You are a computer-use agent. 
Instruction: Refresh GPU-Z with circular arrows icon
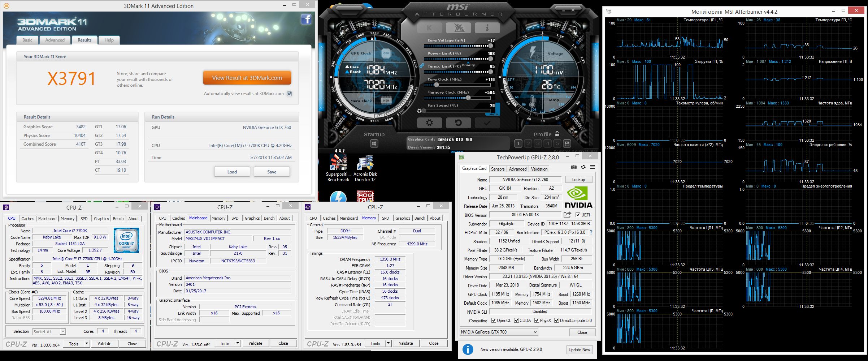[583, 167]
